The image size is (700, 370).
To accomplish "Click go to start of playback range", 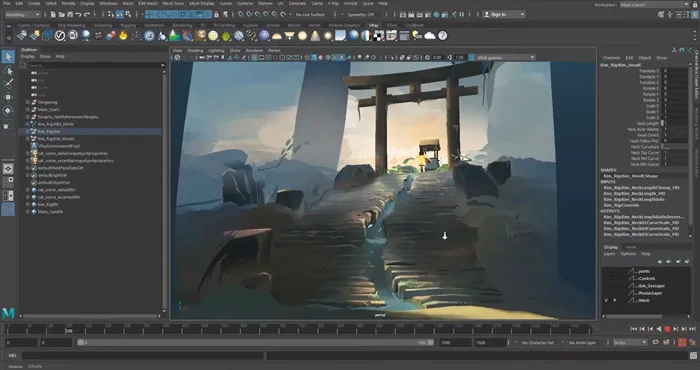I will click(633, 329).
